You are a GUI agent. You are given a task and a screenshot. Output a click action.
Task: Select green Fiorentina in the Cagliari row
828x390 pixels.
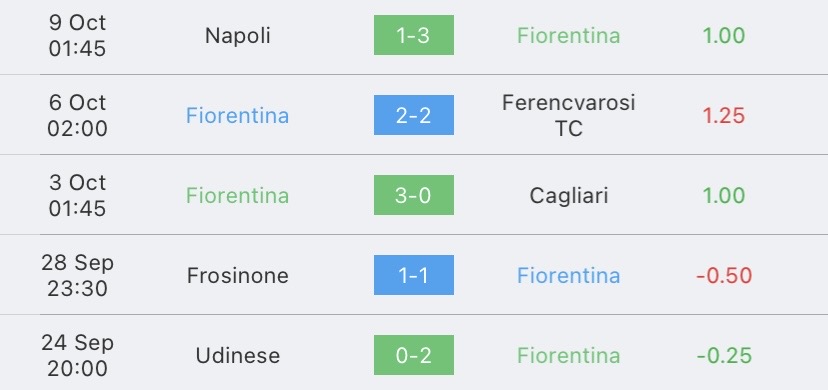[238, 195]
